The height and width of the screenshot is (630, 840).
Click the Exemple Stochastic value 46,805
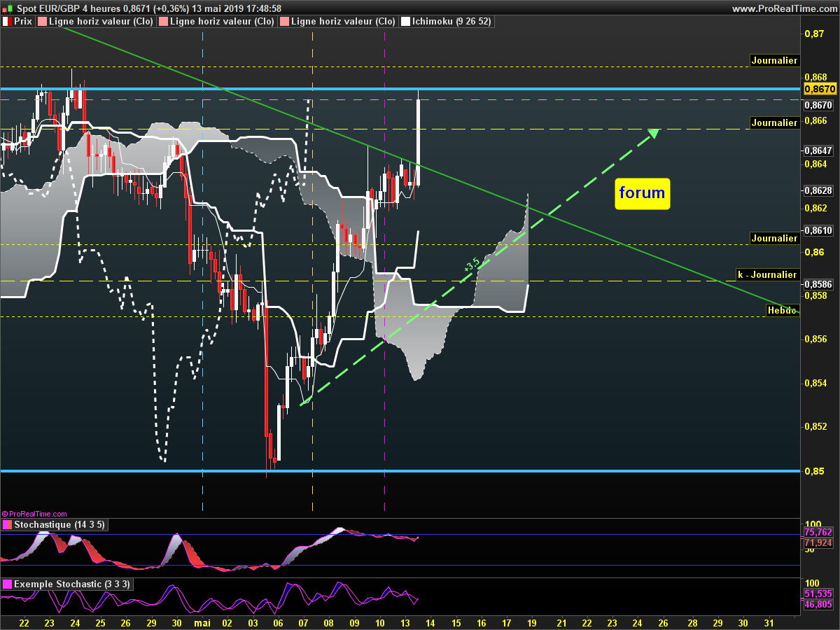pos(819,603)
